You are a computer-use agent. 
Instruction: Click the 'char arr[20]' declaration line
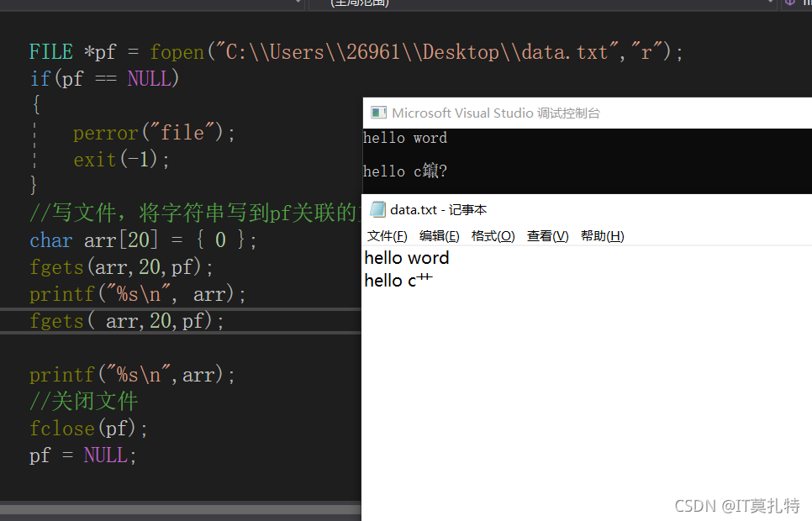click(x=143, y=240)
